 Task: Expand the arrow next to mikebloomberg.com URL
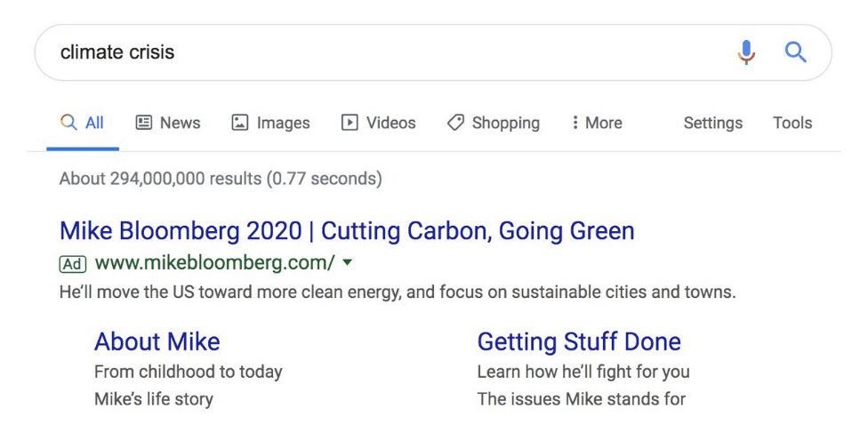(x=347, y=262)
